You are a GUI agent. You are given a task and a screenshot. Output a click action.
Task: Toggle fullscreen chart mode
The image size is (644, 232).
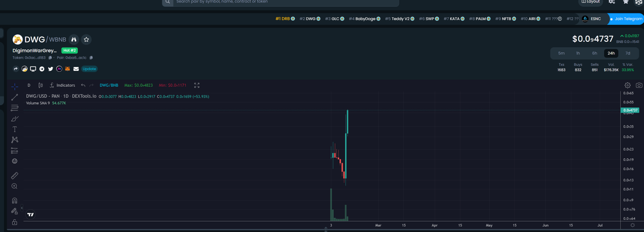[x=197, y=85]
